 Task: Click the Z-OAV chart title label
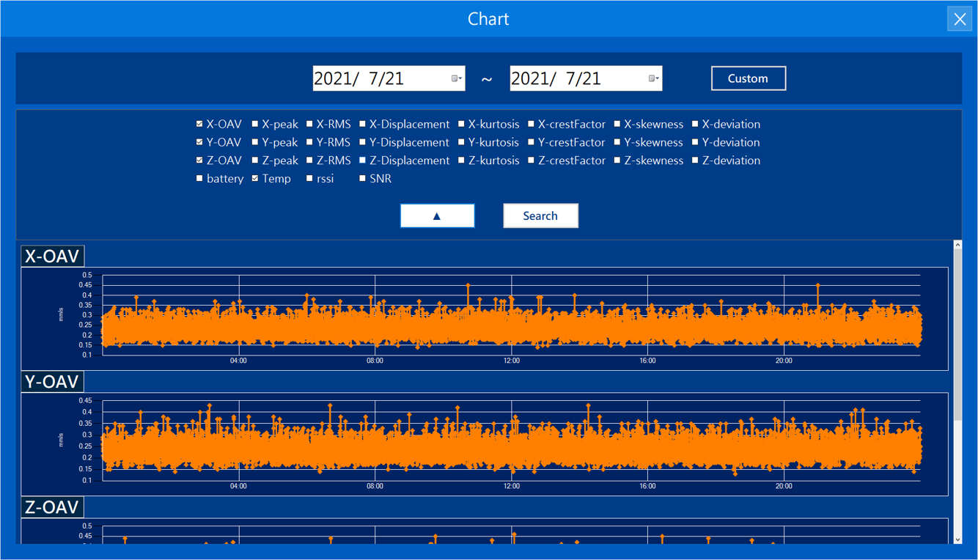point(52,507)
